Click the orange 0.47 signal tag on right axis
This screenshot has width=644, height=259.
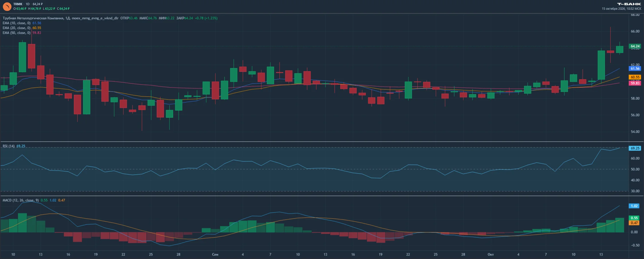(x=634, y=223)
